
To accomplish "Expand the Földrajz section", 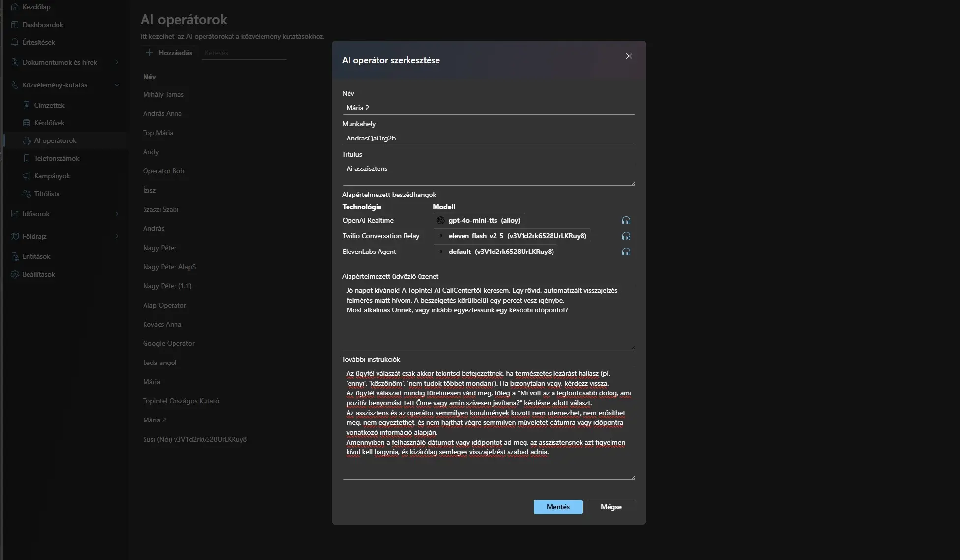I will tap(116, 236).
